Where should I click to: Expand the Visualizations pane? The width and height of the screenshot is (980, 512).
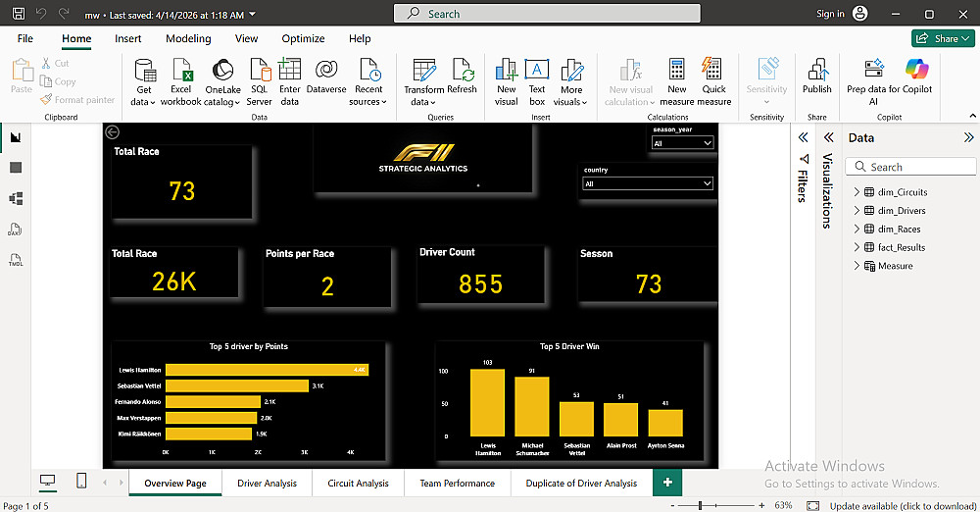(829, 137)
